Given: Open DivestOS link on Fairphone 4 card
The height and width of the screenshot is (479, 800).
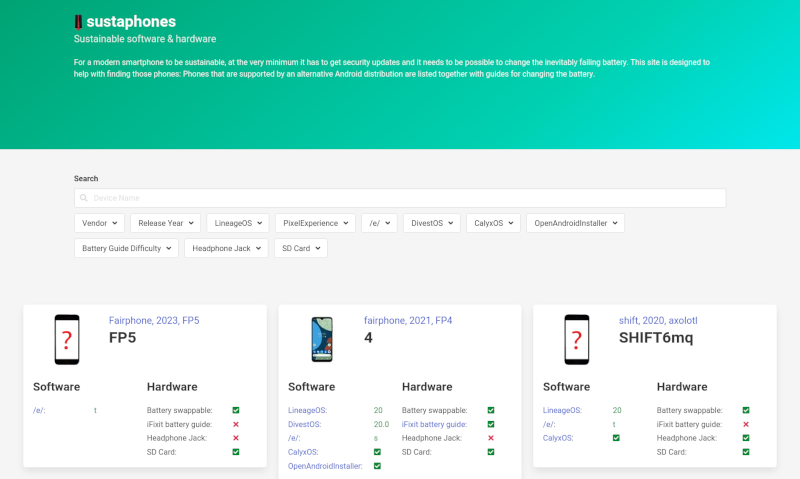Looking at the screenshot, I should coord(305,424).
